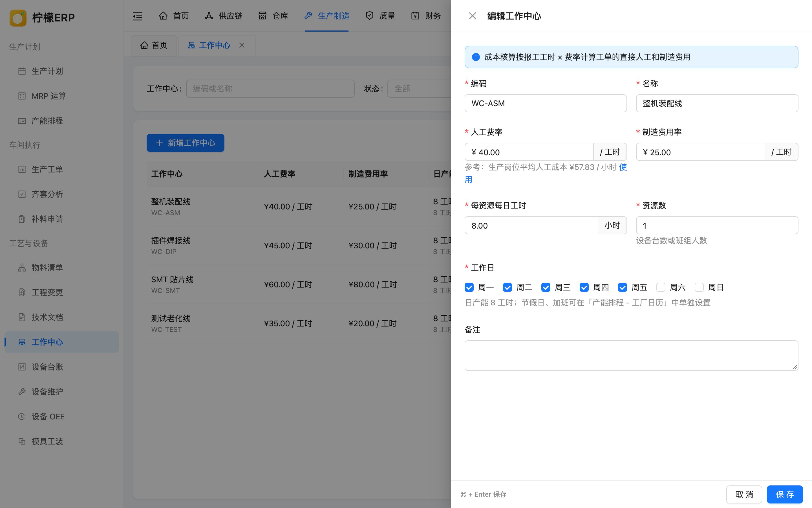Viewport: 812px width, 508px height.
Task: Uncheck the 周三 workday checkbox
Action: (546, 287)
